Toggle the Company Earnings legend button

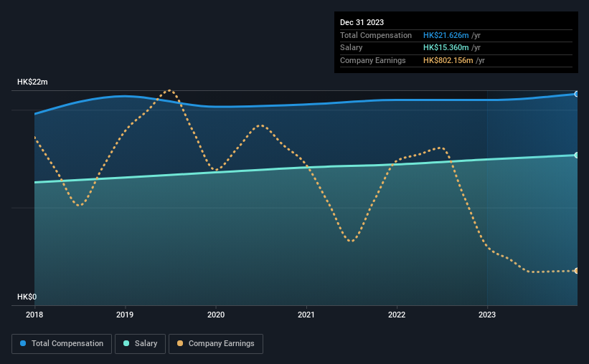(216, 344)
